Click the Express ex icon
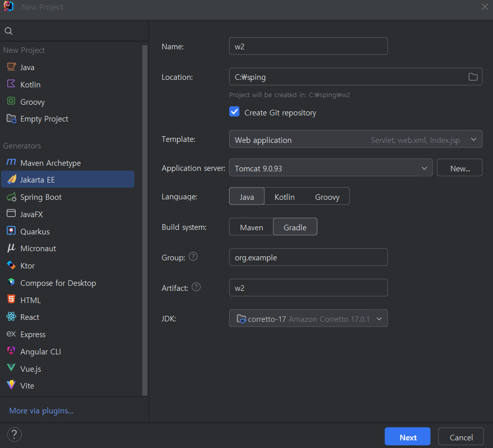The height and width of the screenshot is (448, 493). point(11,334)
